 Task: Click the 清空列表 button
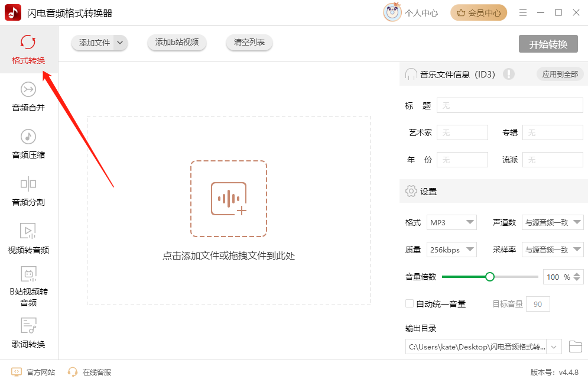click(249, 43)
